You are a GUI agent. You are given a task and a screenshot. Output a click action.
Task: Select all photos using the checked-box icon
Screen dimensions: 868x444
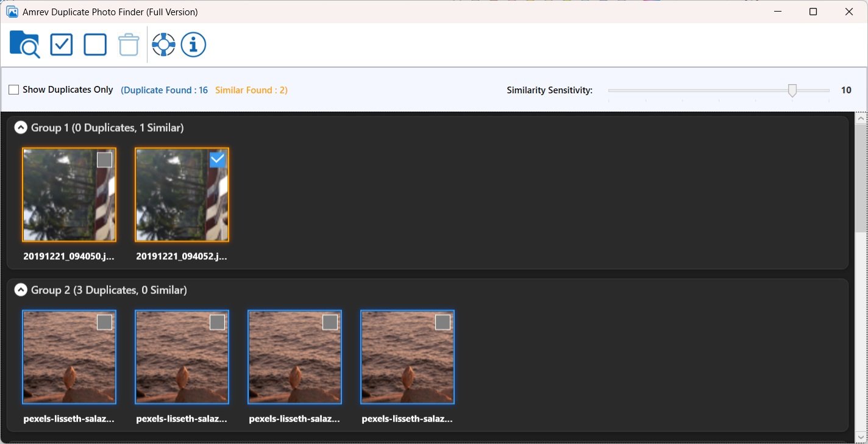61,44
